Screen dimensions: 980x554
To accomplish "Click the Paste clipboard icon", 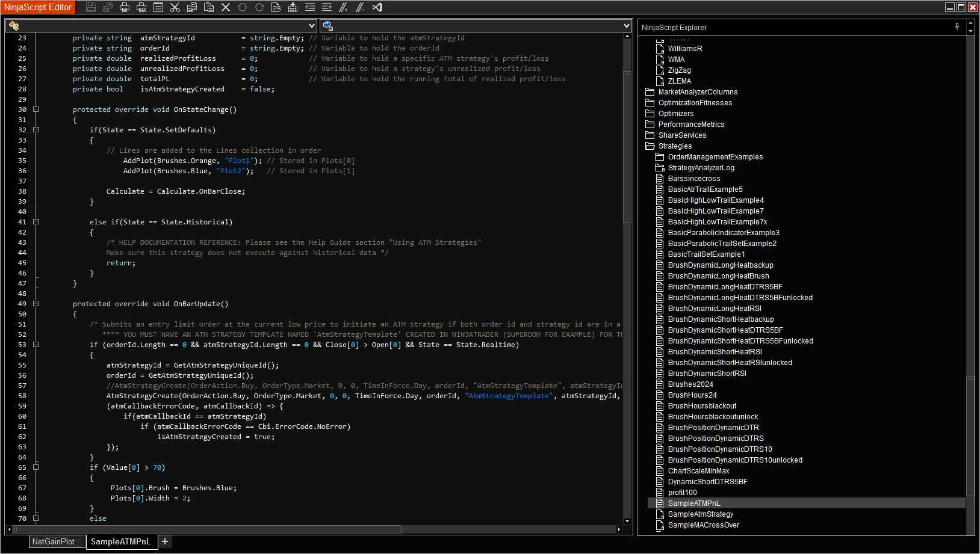I will (209, 7).
